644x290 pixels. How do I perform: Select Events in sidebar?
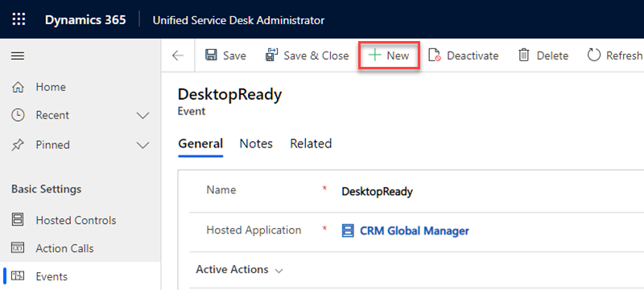[52, 276]
